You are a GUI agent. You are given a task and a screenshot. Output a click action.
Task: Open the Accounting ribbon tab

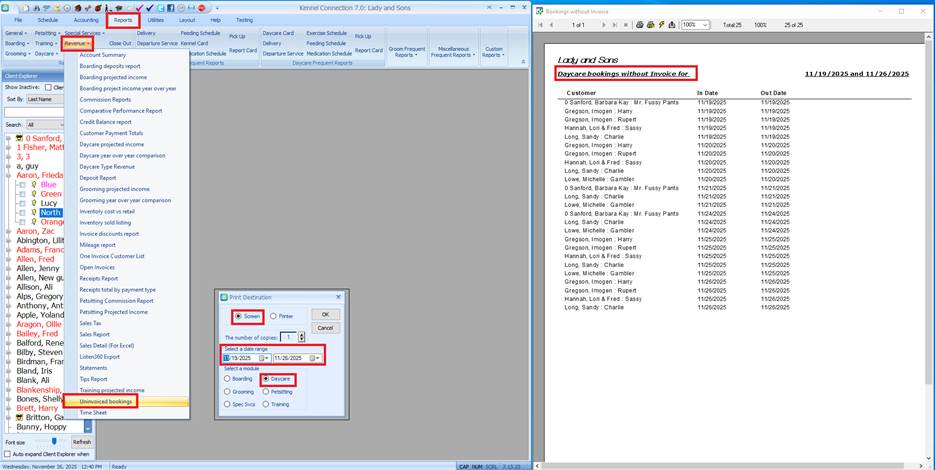pyautogui.click(x=86, y=19)
